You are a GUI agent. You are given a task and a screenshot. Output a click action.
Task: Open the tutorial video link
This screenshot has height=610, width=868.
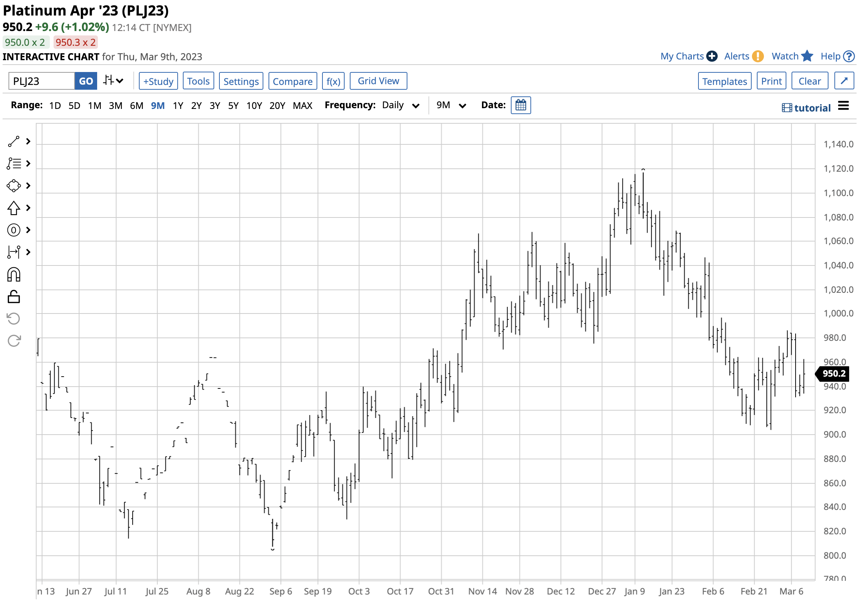[806, 108]
